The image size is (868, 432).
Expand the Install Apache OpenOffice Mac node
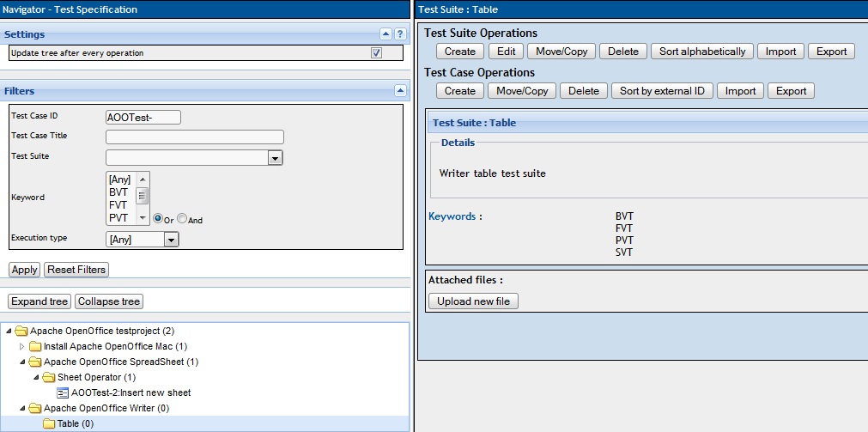coord(22,347)
